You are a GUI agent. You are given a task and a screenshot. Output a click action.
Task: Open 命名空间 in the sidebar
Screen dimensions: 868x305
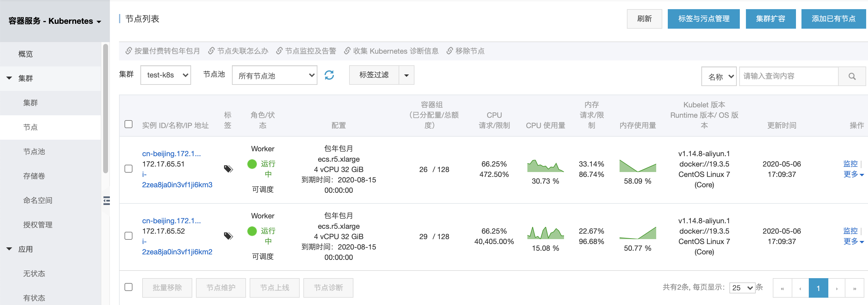pyautogui.click(x=38, y=200)
